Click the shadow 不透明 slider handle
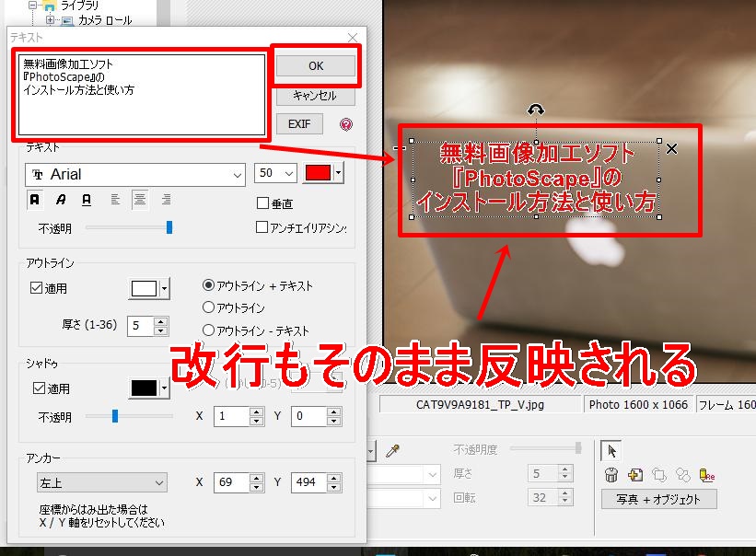756x556 pixels. (115, 416)
